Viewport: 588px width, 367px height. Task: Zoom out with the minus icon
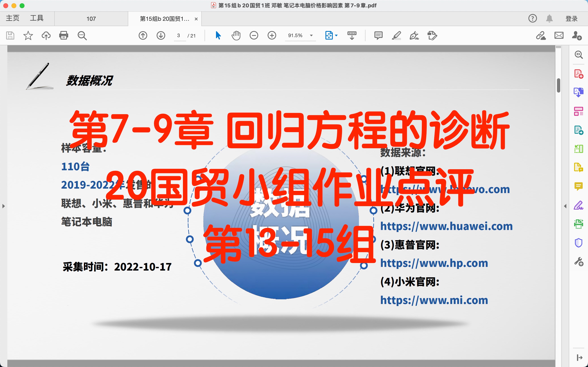[x=254, y=35]
